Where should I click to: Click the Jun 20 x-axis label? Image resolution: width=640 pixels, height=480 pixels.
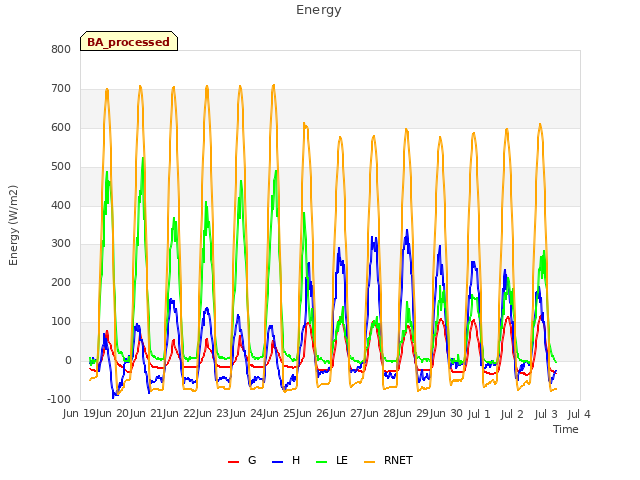click(x=113, y=414)
